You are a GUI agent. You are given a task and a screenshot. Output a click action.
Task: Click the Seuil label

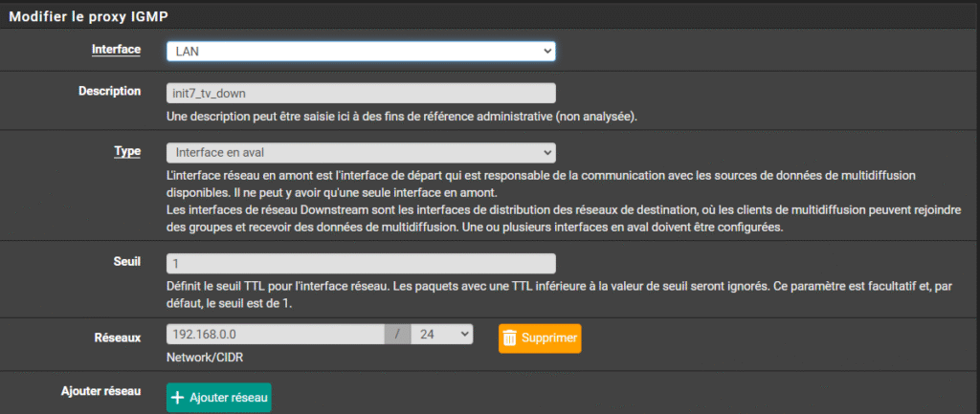point(125,261)
